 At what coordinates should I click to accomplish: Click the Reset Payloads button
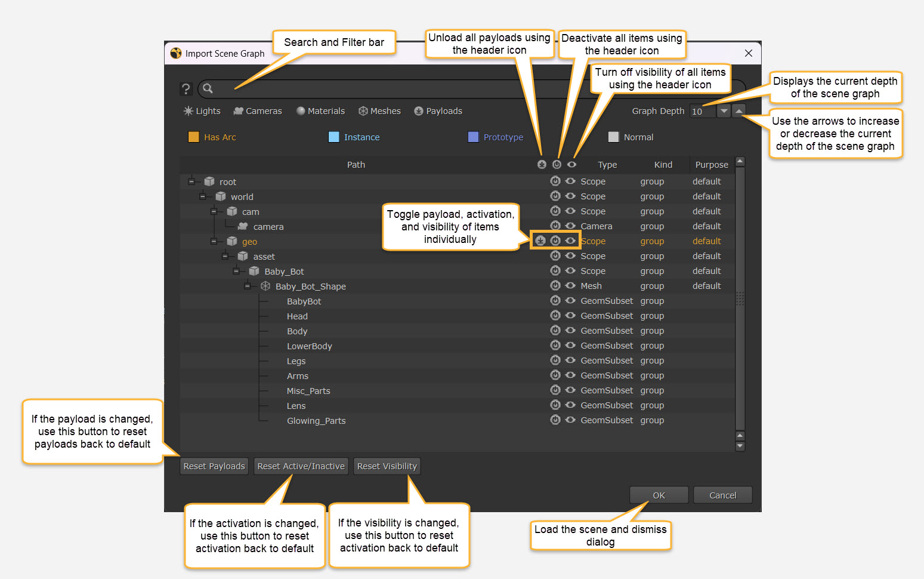click(214, 466)
